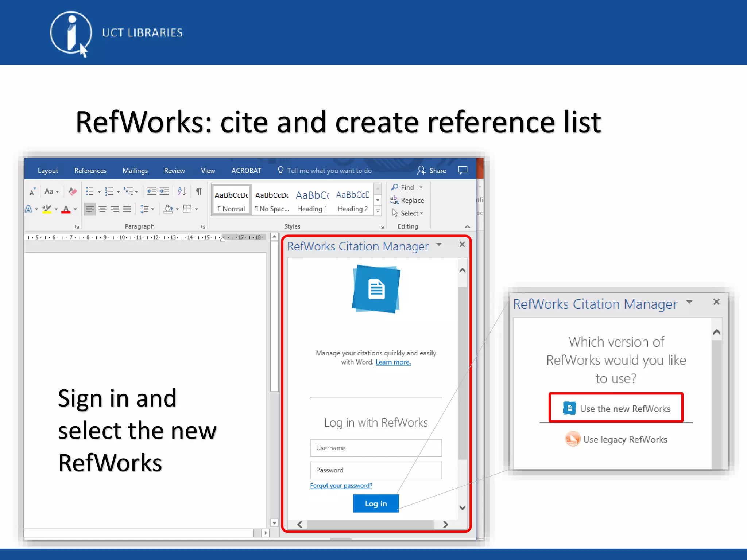
Task: Select the No Spacing style
Action: pos(272,200)
